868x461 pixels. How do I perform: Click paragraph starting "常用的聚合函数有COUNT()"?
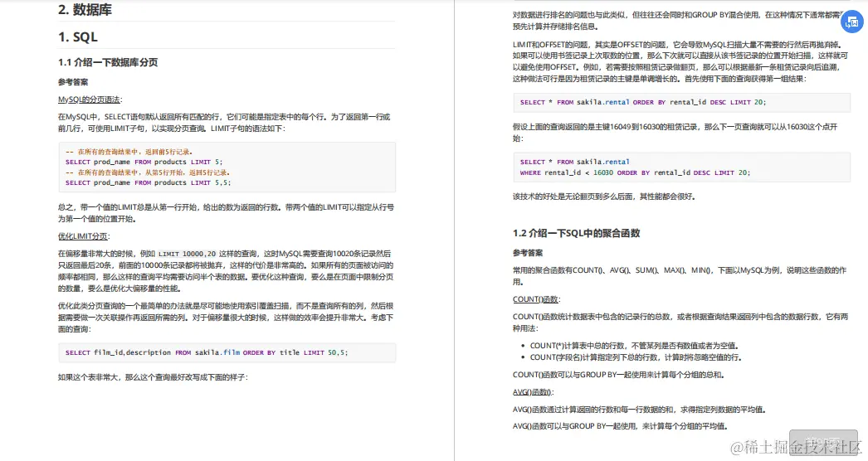click(680, 276)
